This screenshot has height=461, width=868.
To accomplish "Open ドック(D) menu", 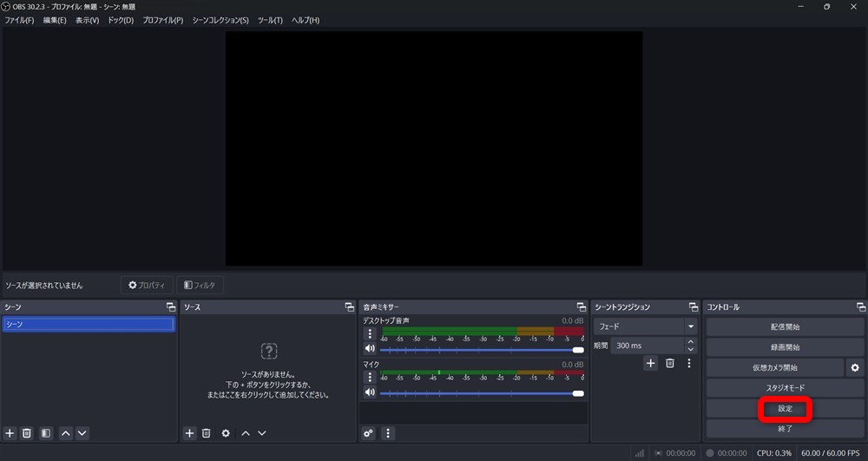I will [x=121, y=20].
